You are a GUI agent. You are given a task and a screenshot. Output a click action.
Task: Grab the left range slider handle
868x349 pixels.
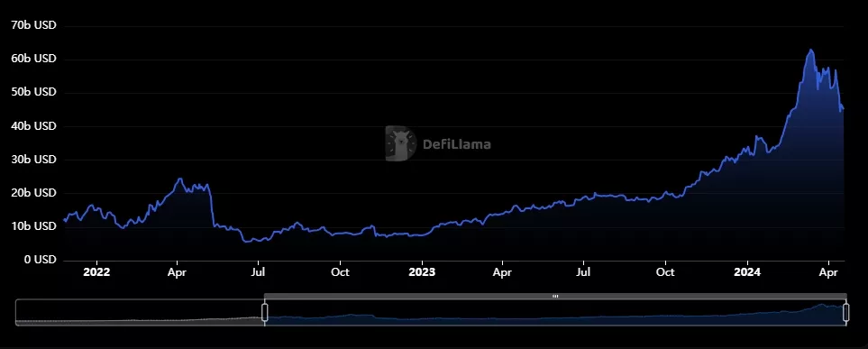[265, 312]
